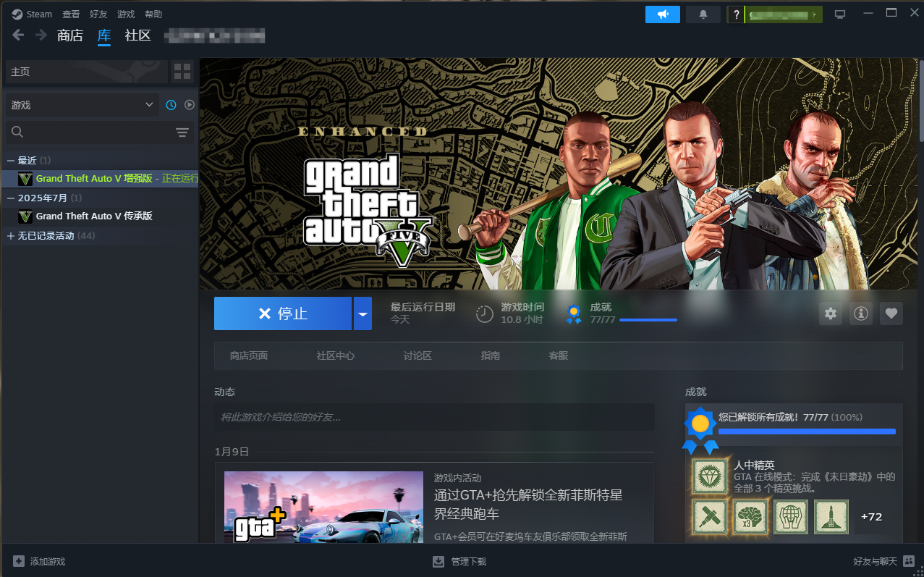Click the Big Picture mode monitor icon
The image size is (924, 577).
(x=840, y=14)
